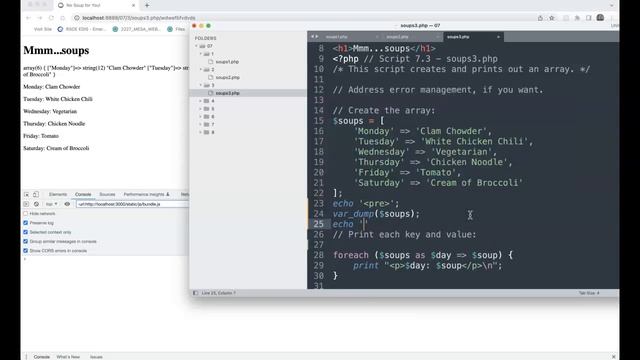Open the Issues drawer tab
This screenshot has height=360, width=640.
pos(96,357)
